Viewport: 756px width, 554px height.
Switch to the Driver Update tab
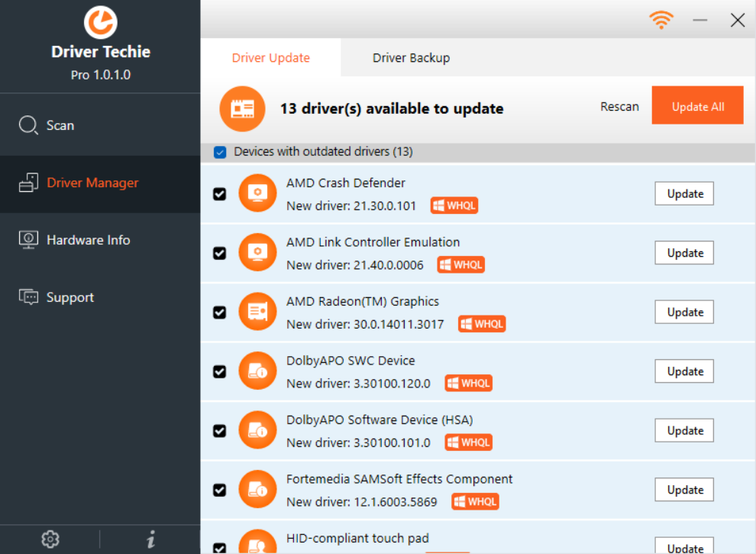tap(270, 57)
